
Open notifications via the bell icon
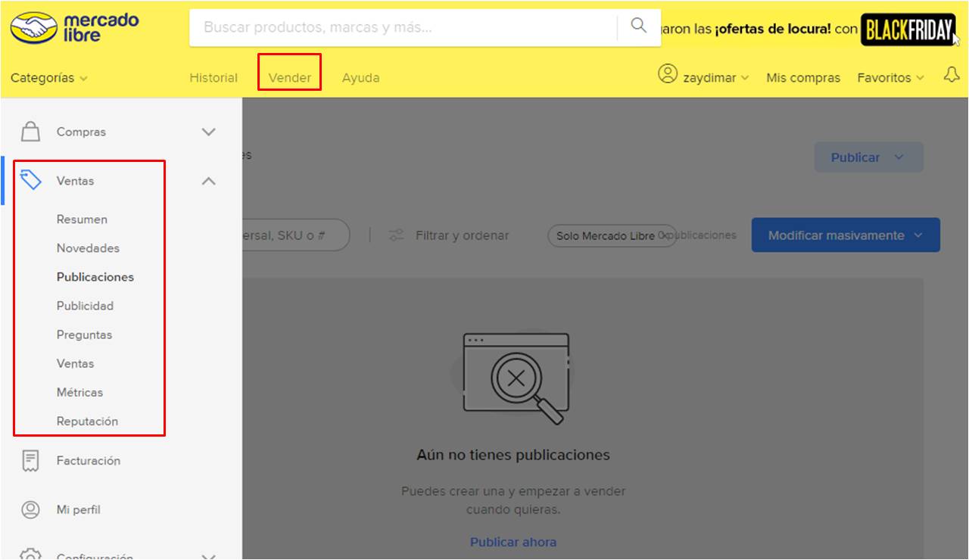point(952,75)
